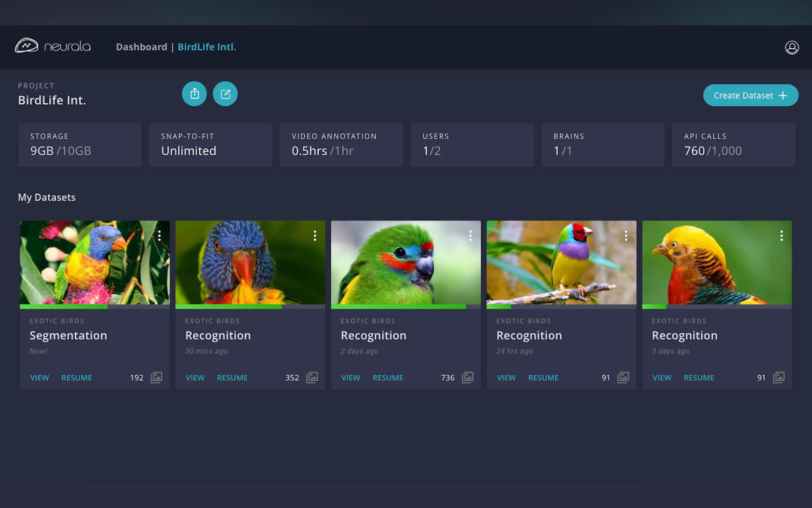
Task: Open the user account profile icon
Action: coord(792,47)
